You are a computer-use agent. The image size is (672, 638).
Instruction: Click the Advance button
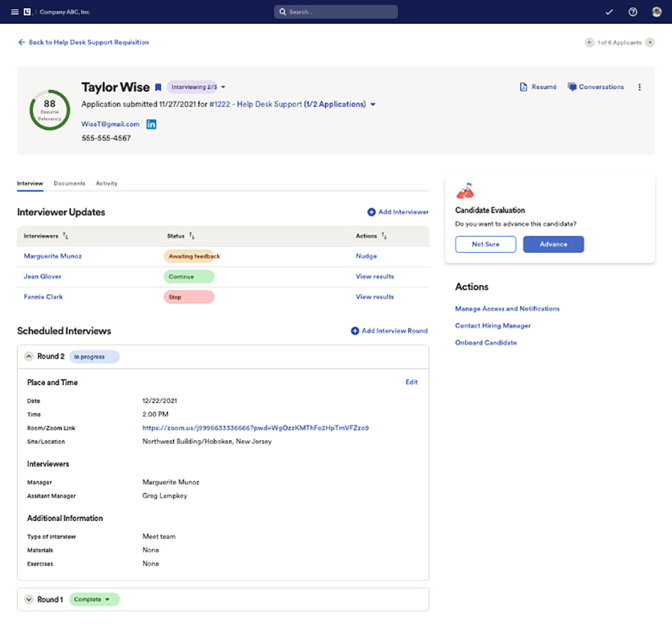(553, 244)
